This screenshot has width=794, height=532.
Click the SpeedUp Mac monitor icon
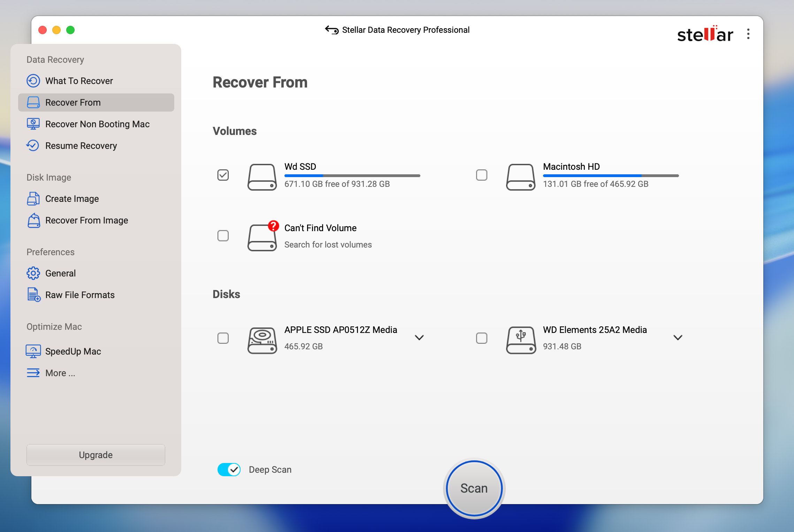coord(33,351)
